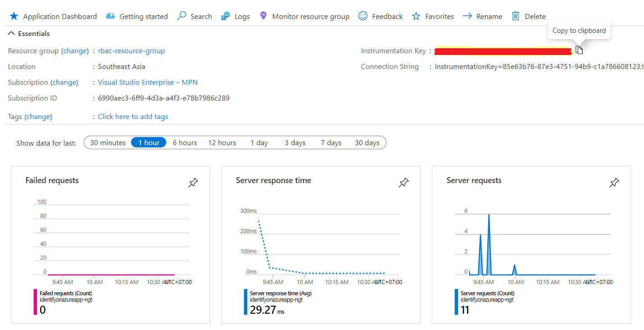Change the subscription

[64, 82]
